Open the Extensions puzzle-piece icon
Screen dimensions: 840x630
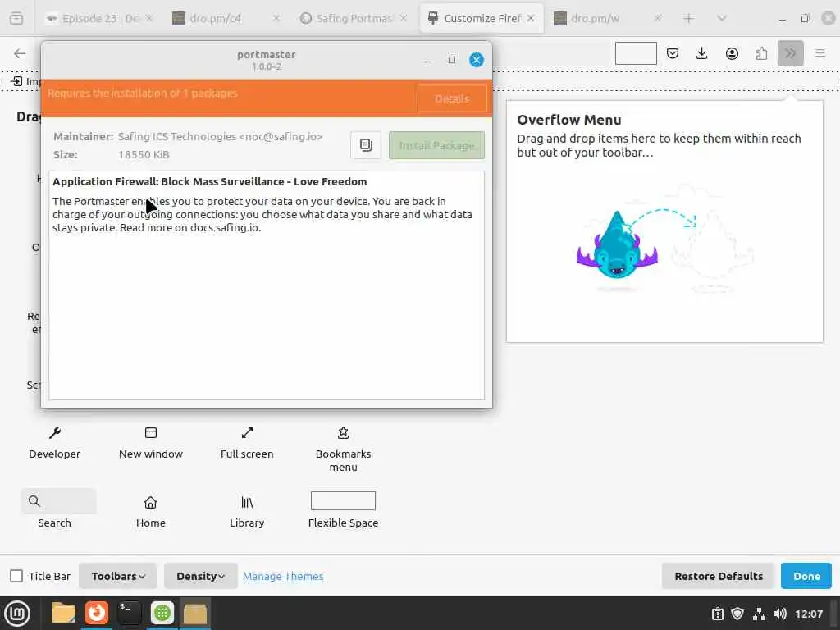click(761, 53)
